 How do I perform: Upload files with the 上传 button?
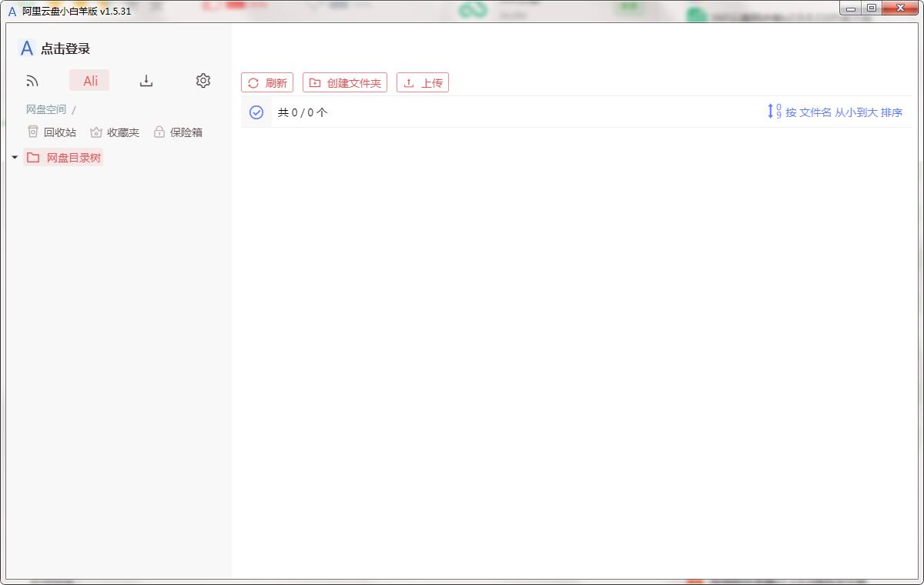422,82
